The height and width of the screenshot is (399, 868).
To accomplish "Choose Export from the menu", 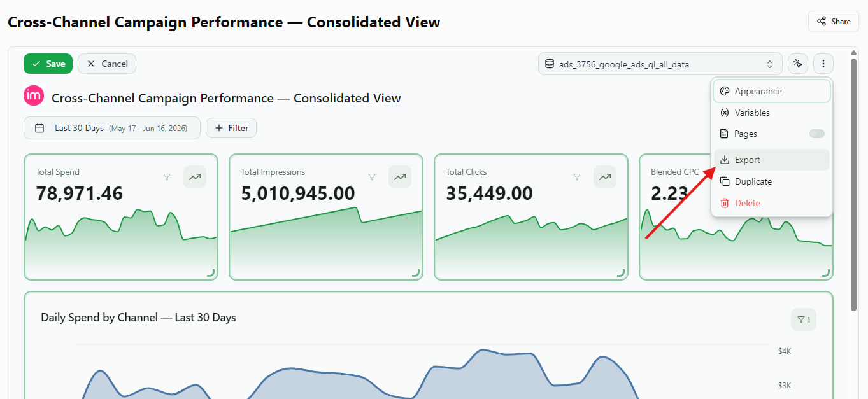I will [772, 160].
